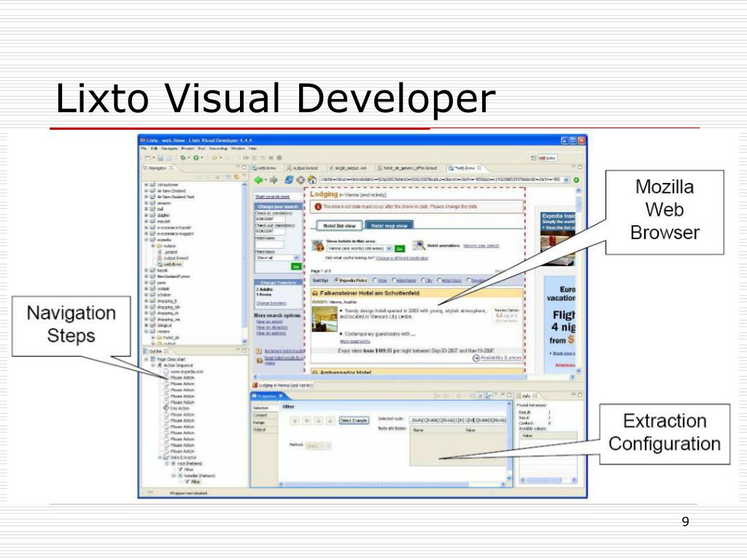Screen dimensions: 747x560
Task: Select the Expedia Picks sort radio button
Action: click(x=337, y=281)
